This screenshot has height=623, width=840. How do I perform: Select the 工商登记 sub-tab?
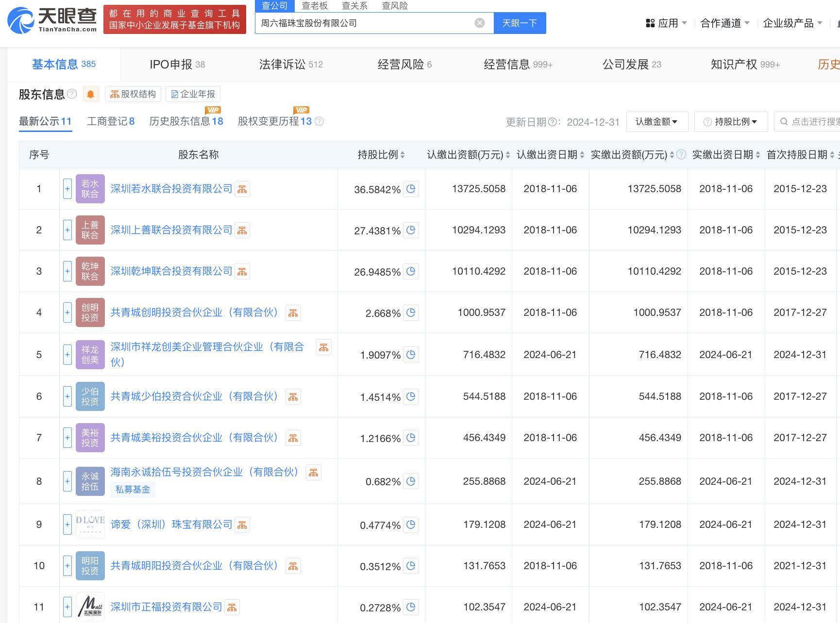pyautogui.click(x=110, y=121)
